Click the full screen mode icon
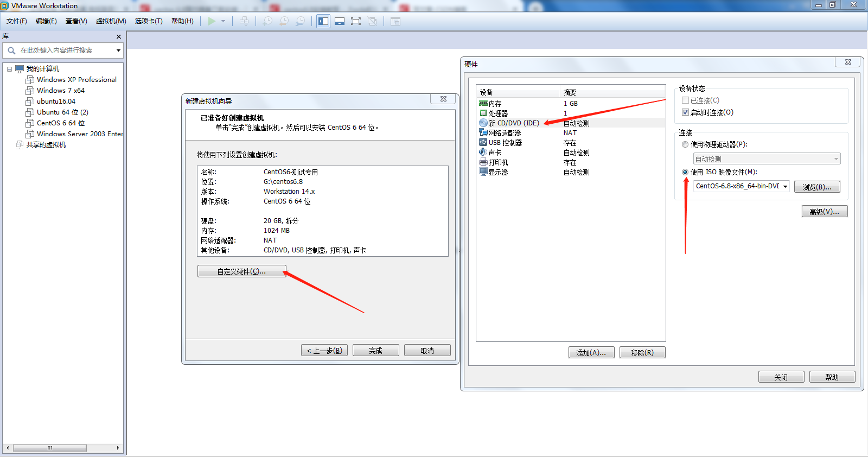Screen dimensions: 868x457 pyautogui.click(x=356, y=21)
